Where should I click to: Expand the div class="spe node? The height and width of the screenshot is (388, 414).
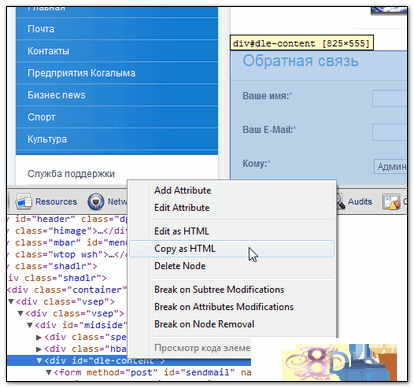[39, 337]
